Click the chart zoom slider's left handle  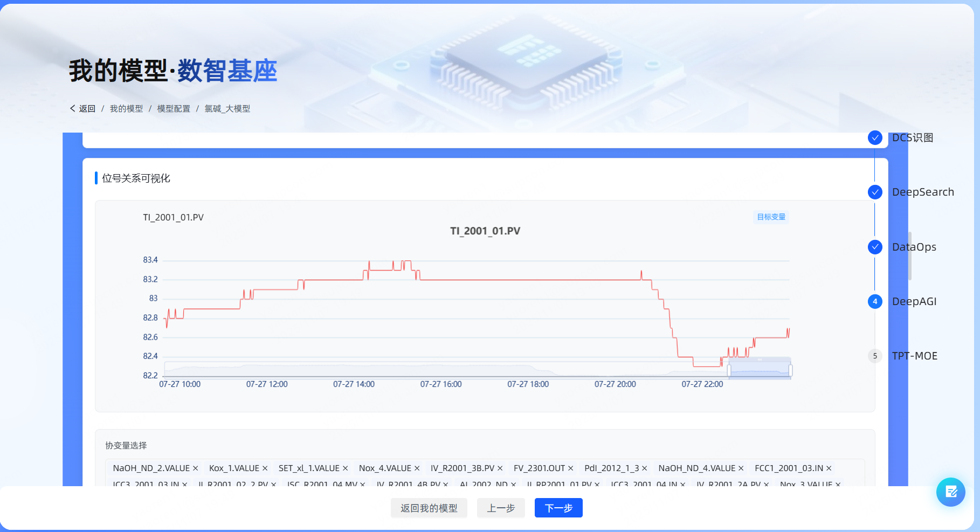pyautogui.click(x=729, y=370)
